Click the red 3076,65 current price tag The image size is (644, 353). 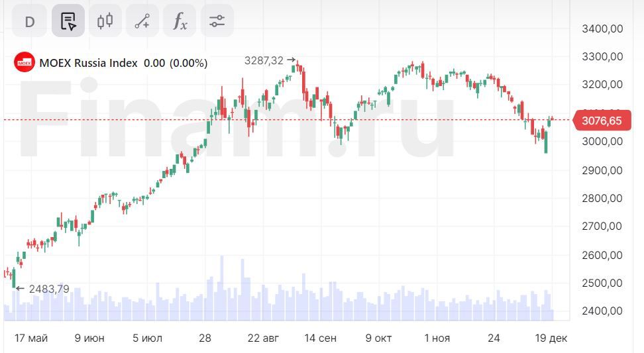[602, 121]
